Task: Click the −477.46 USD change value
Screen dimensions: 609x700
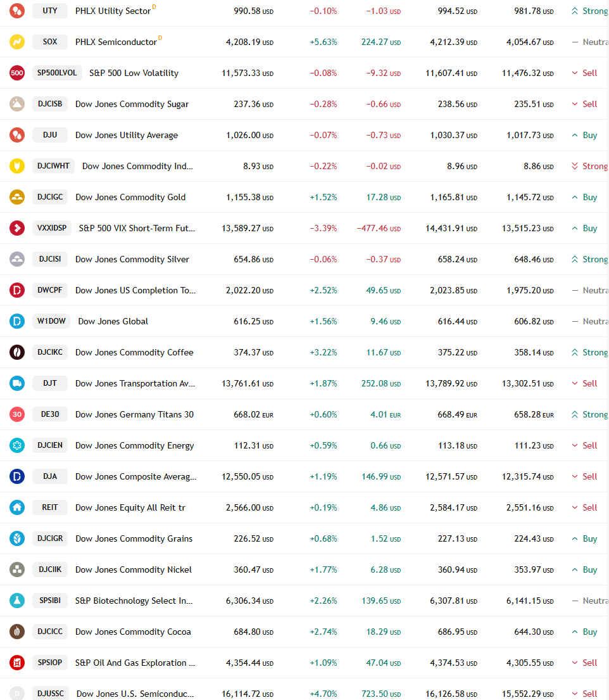Action: (x=379, y=228)
